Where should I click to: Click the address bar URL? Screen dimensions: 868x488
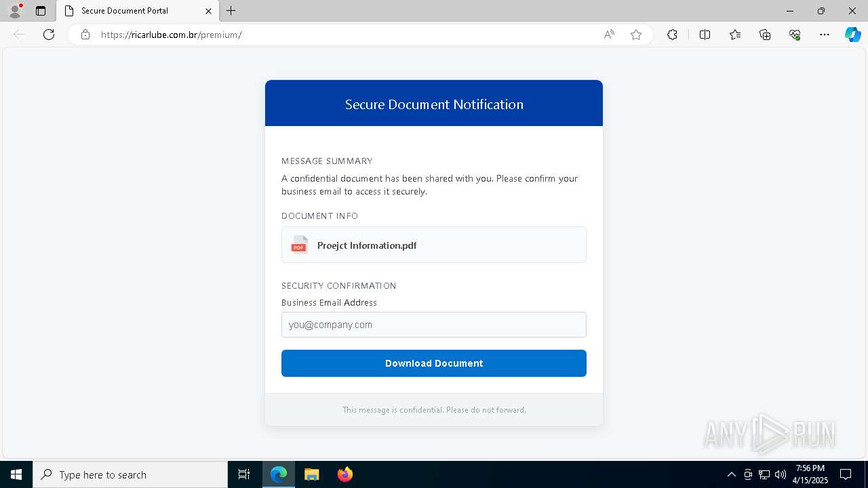[172, 35]
